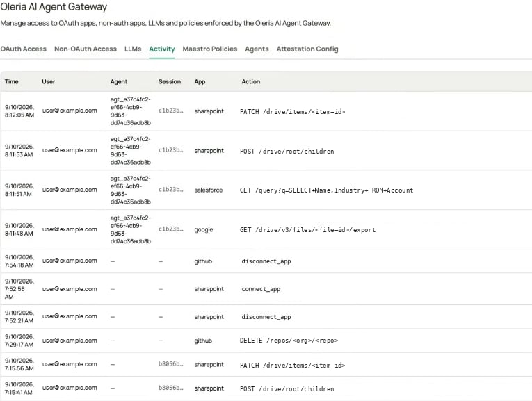Click the google app cell
Viewport: 532px width, 401px height.
204,230
